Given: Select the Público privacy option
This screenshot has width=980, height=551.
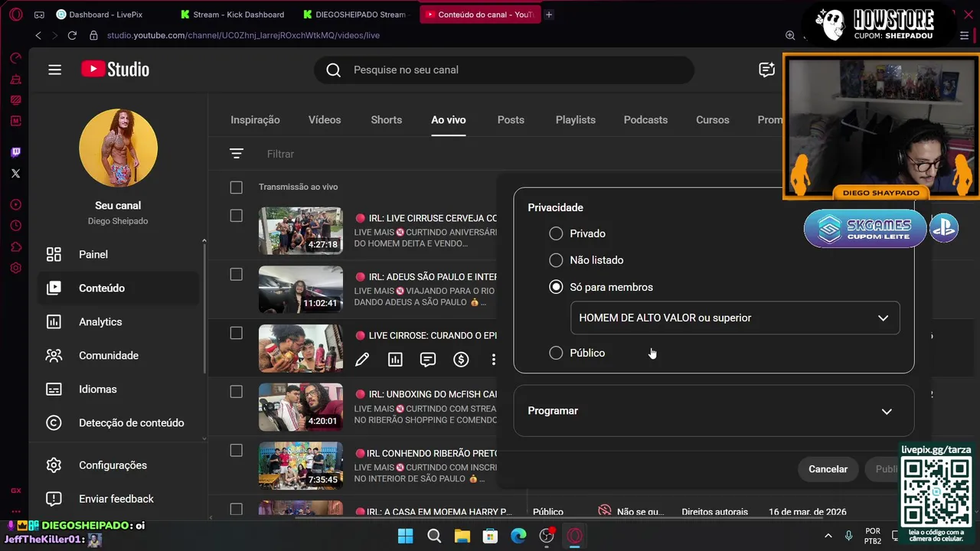Looking at the screenshot, I should coord(556,353).
